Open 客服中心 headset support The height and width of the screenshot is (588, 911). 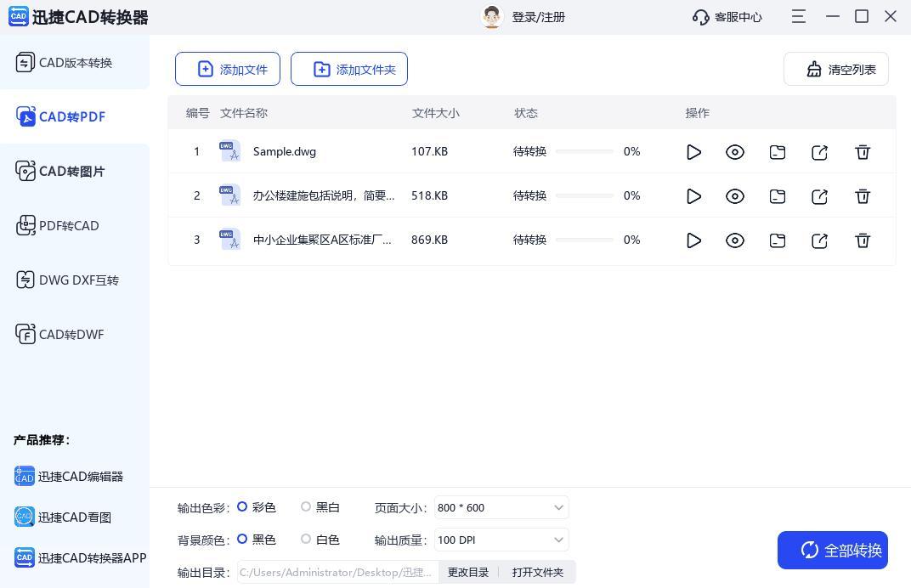727,17
